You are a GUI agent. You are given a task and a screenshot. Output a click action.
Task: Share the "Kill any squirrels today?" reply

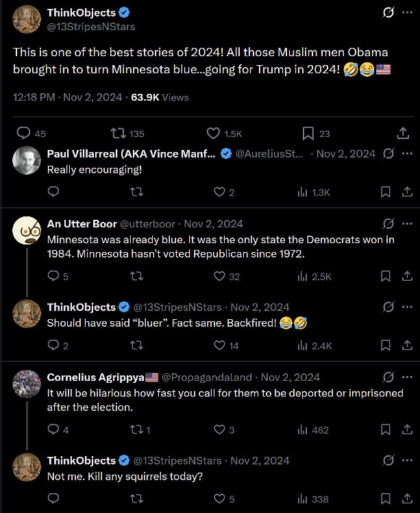tap(405, 499)
